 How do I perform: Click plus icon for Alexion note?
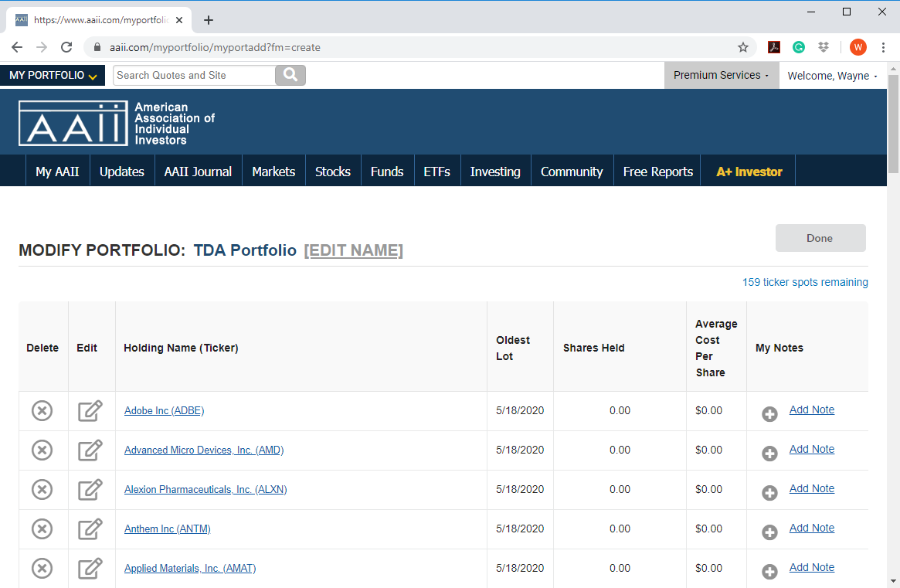(x=769, y=493)
